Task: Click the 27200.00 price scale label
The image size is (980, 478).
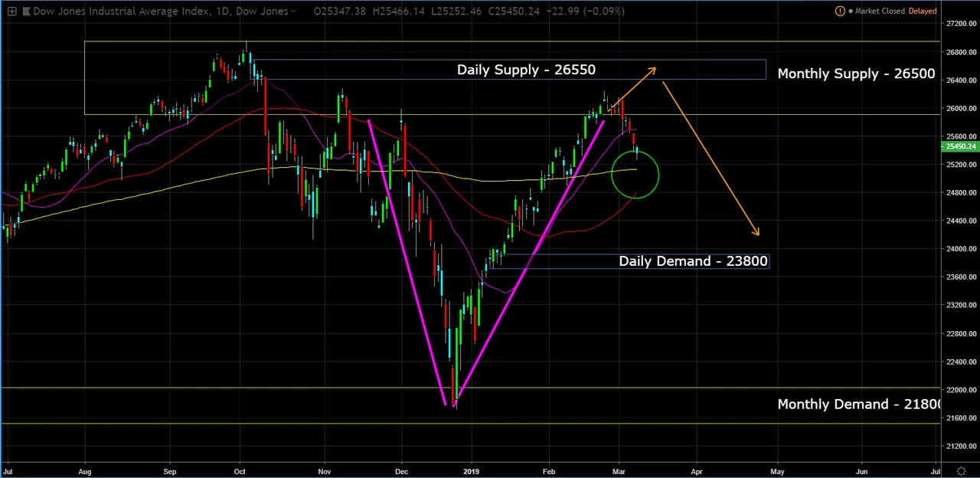Action: pyautogui.click(x=961, y=24)
